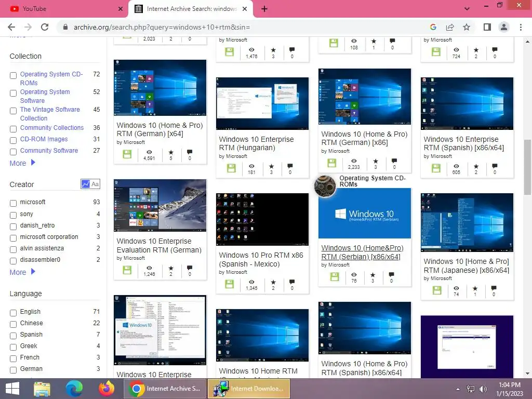This screenshot has width=532, height=399.
Task: Check the Chinese language filter
Action: point(13,324)
